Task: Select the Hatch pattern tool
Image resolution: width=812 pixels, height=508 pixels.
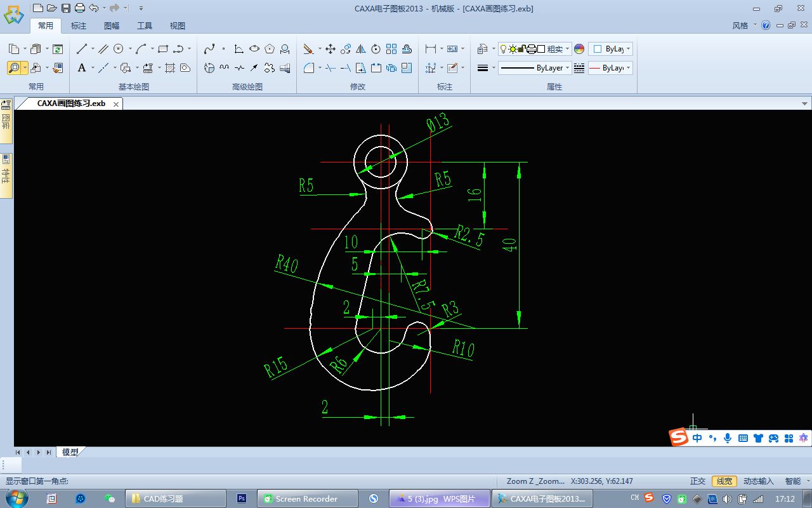Action: 170,68
